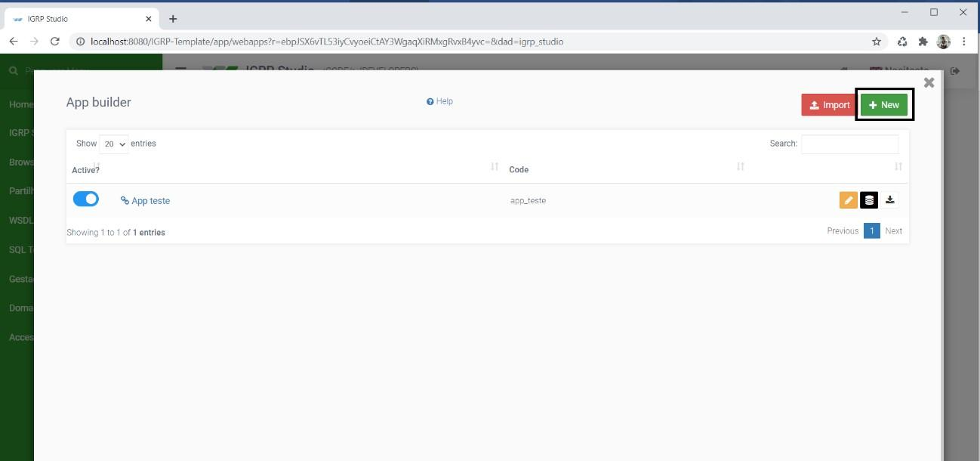Select the IGRP Studio browser tab
Screen dimensions: 980x461
pyautogui.click(x=80, y=19)
